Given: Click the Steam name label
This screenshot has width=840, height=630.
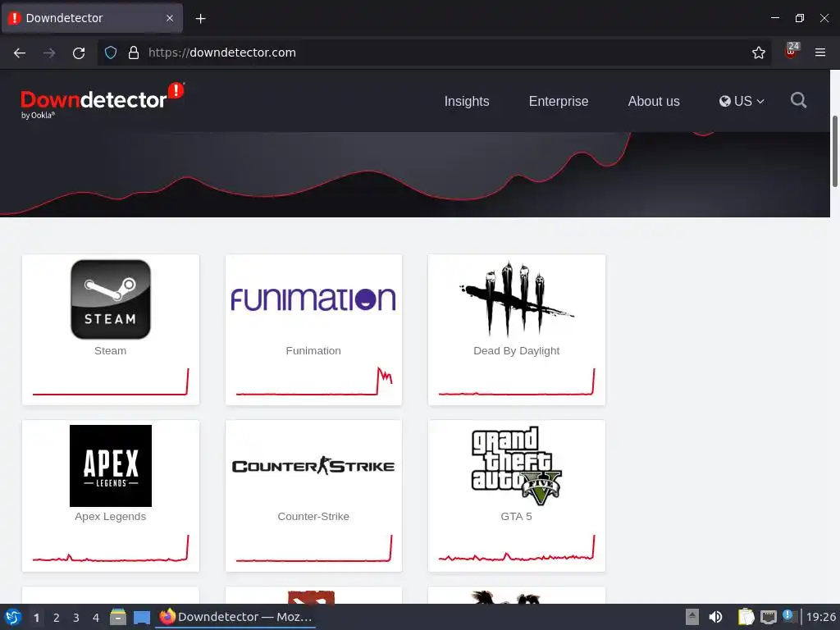Looking at the screenshot, I should [111, 351].
